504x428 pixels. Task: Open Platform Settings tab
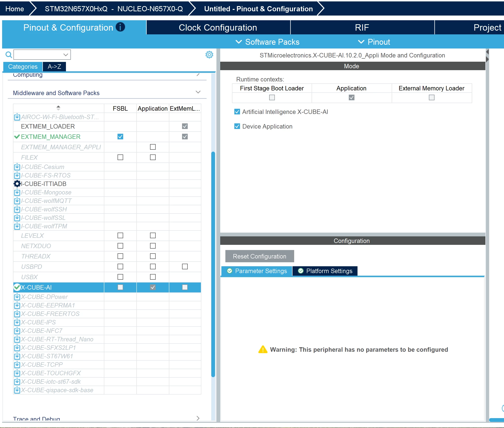click(x=325, y=271)
